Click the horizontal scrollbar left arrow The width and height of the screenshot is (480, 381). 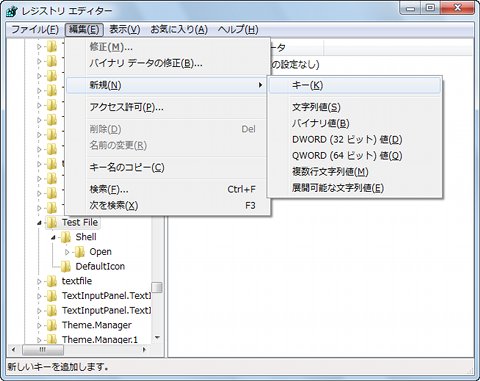click(x=13, y=349)
